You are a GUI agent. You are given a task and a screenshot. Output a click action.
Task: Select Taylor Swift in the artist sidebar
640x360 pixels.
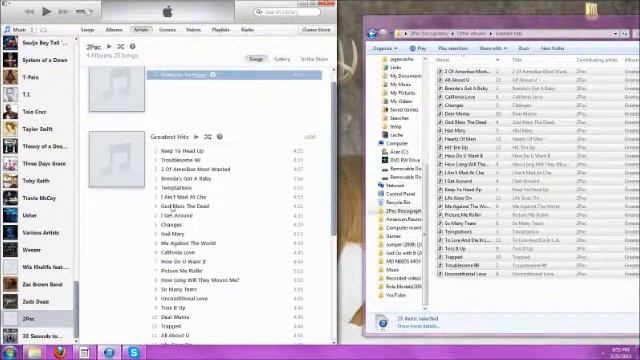click(38, 129)
